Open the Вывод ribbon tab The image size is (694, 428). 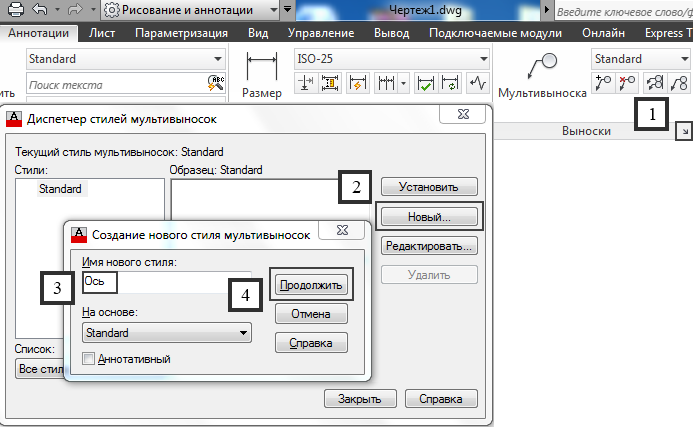pyautogui.click(x=392, y=33)
